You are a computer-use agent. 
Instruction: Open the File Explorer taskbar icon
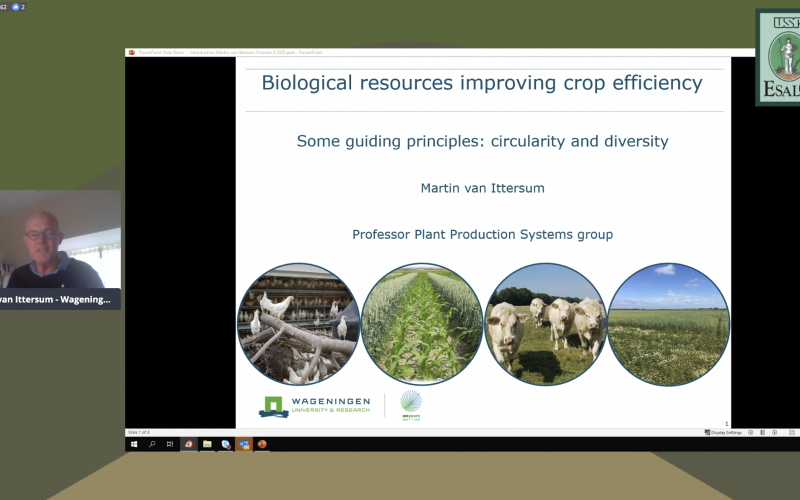coord(207,444)
